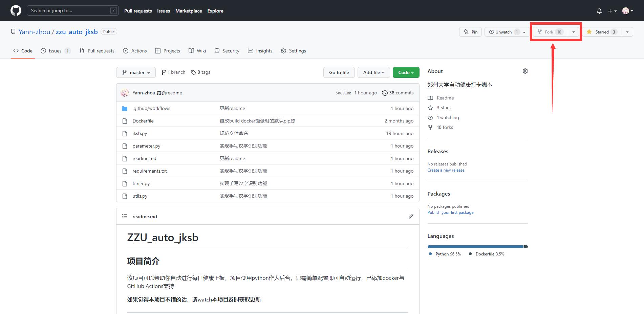Open the Wiki tab
This screenshot has height=314, width=644.
[x=197, y=51]
